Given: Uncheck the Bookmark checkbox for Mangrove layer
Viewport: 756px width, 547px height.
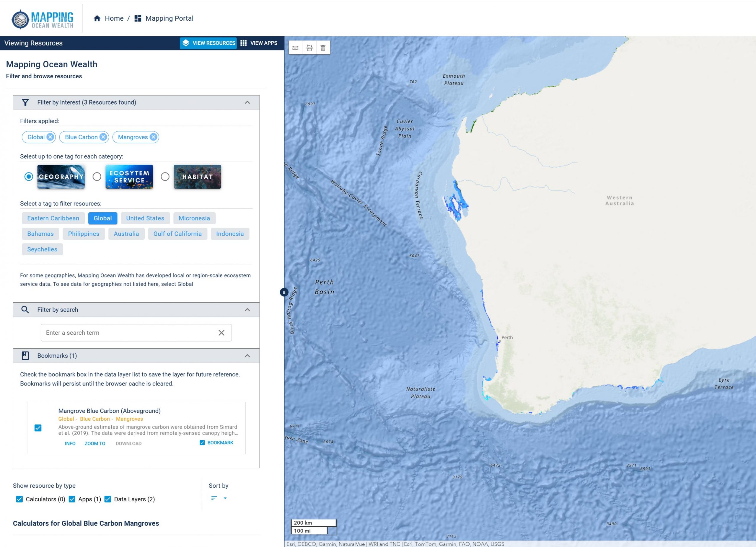Looking at the screenshot, I should pyautogui.click(x=202, y=443).
